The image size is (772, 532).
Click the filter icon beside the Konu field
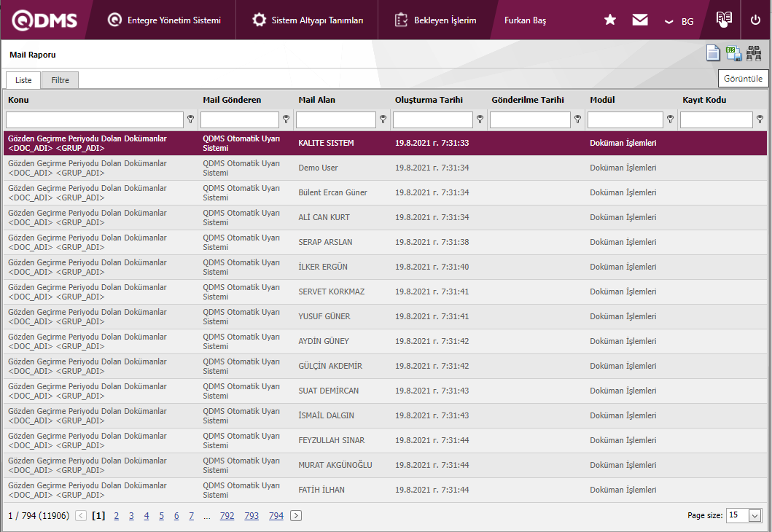click(191, 120)
